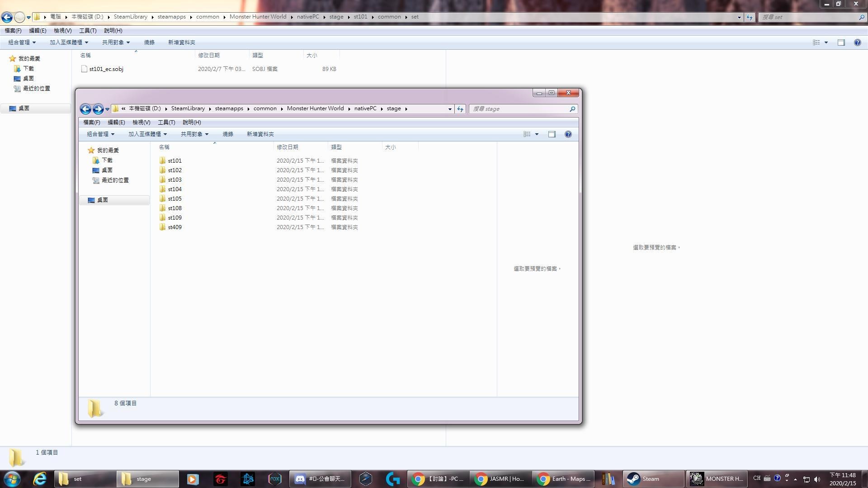Open the 組合管理 dropdown in the stage window
The width and height of the screenshot is (868, 488).
click(x=100, y=134)
